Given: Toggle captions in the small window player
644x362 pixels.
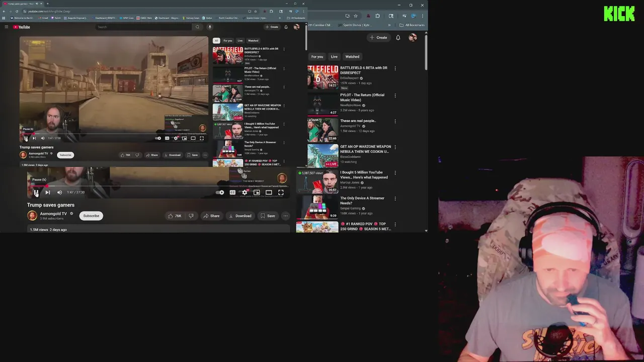Looking at the screenshot, I should pyautogui.click(x=167, y=138).
